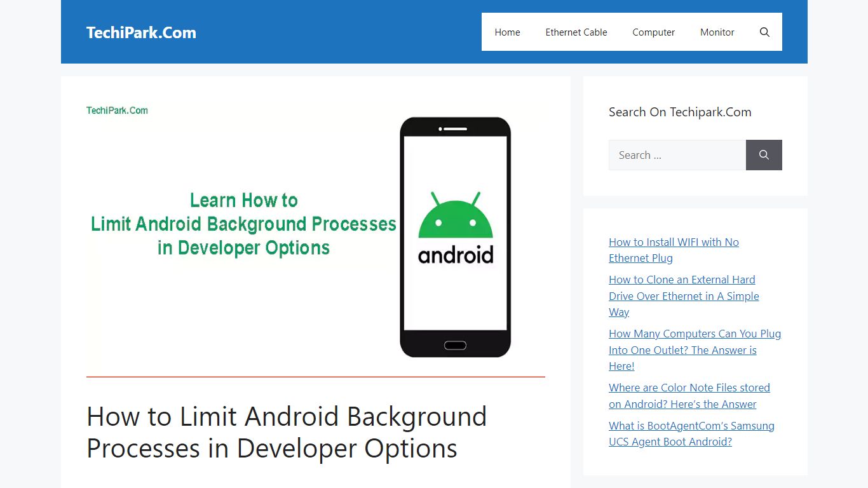This screenshot has height=488, width=868.
Task: Click the TechiPark.Com site title
Action: 141,32
